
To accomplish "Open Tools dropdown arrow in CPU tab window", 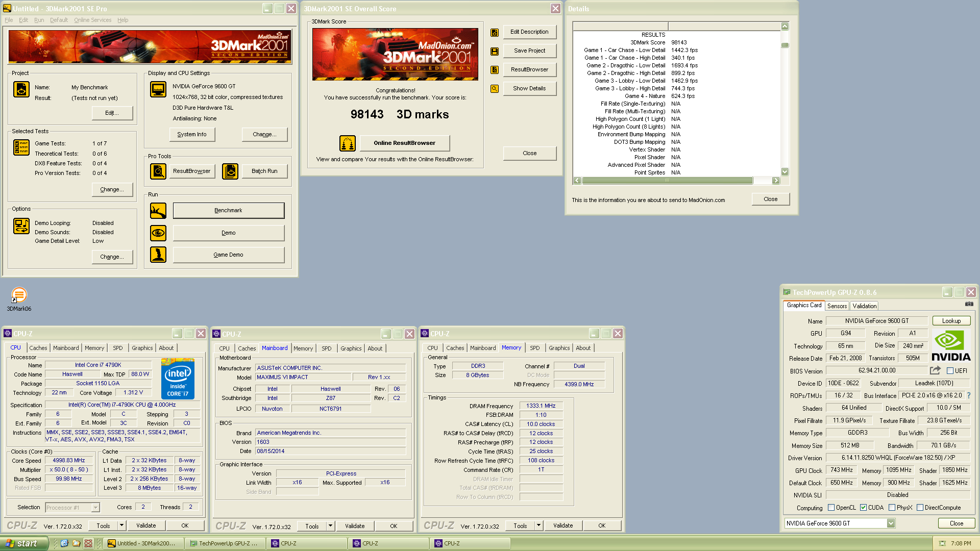I will click(121, 525).
